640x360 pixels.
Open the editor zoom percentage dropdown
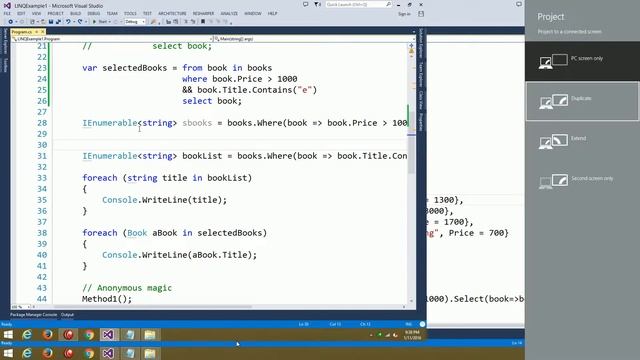pos(20,307)
